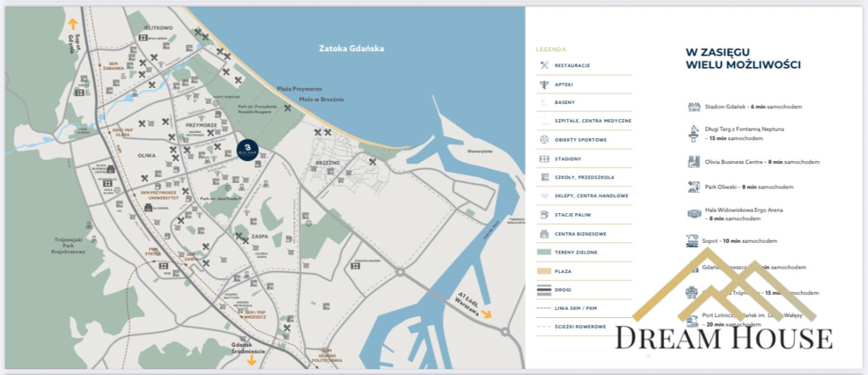Click the Dream House logo text
Viewport: 868px width, 375px height.
point(723,338)
